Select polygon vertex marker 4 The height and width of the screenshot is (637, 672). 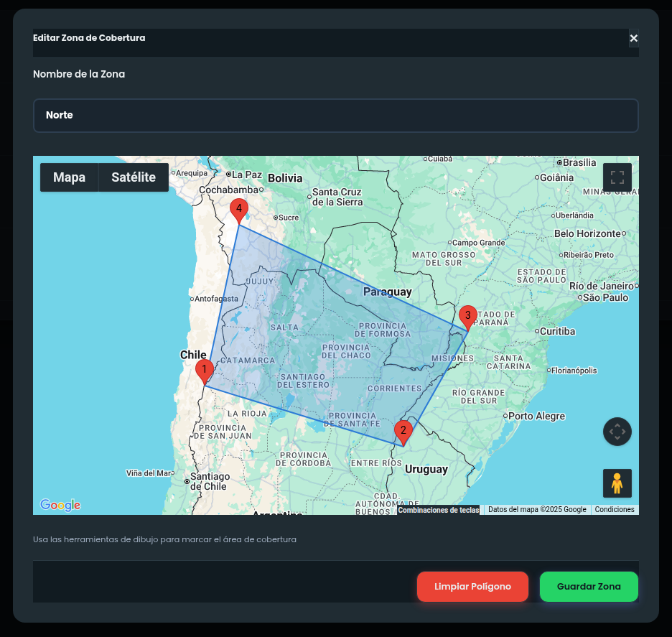[239, 210]
